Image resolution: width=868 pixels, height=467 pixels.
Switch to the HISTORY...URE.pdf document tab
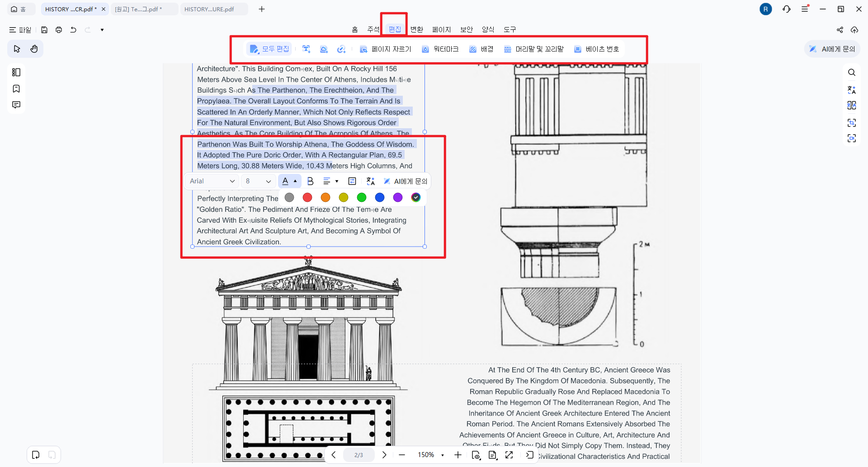click(x=214, y=9)
